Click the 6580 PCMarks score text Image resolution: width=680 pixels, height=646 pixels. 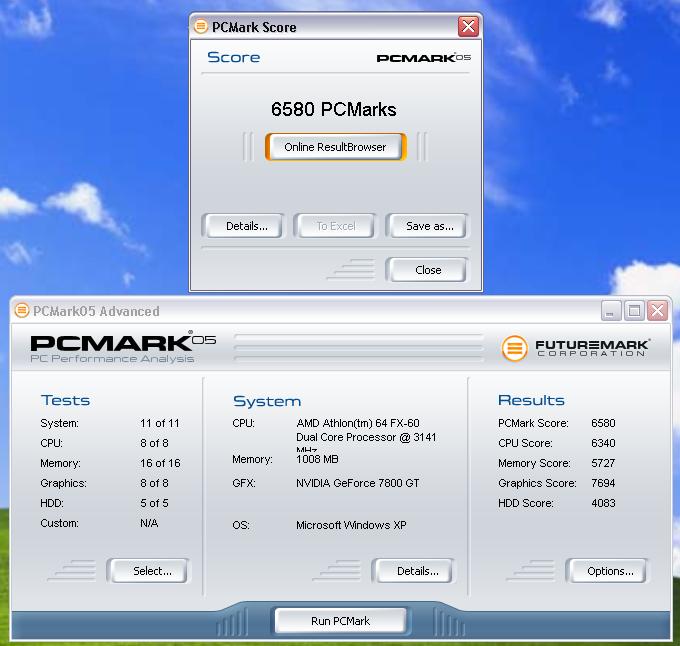point(333,109)
